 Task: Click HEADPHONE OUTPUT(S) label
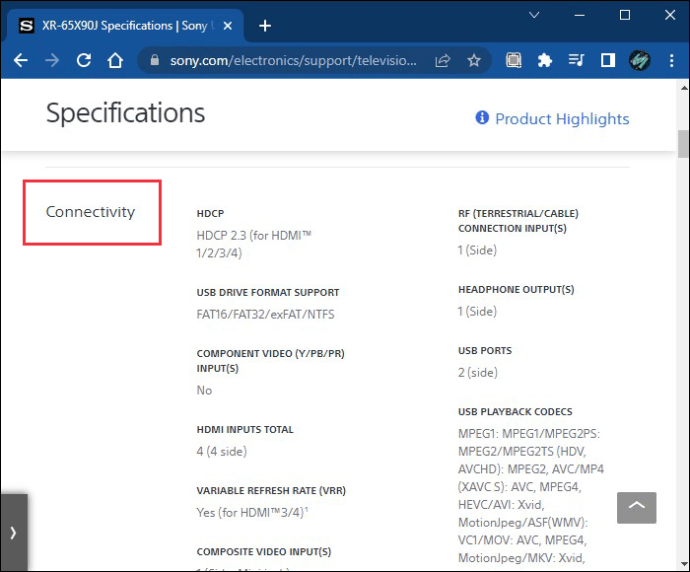516,290
